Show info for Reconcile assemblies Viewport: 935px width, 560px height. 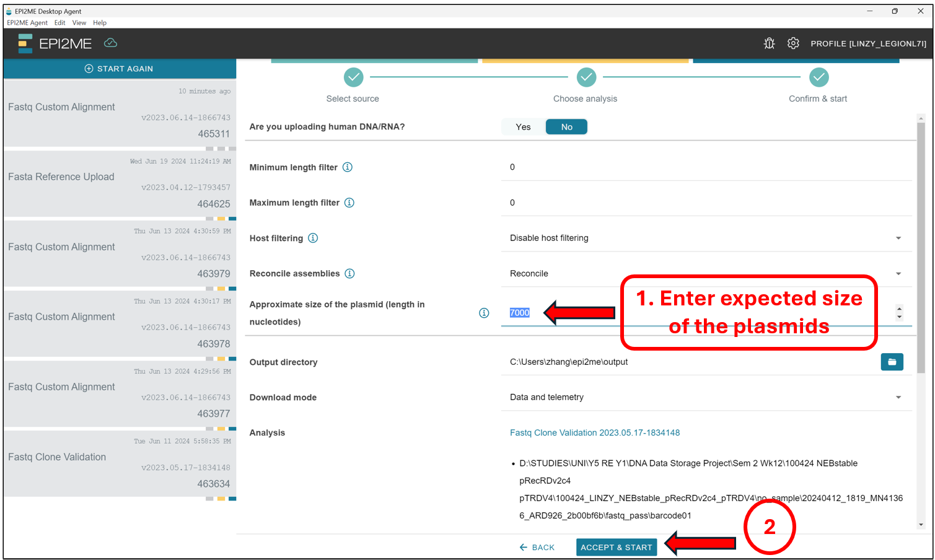[349, 273]
